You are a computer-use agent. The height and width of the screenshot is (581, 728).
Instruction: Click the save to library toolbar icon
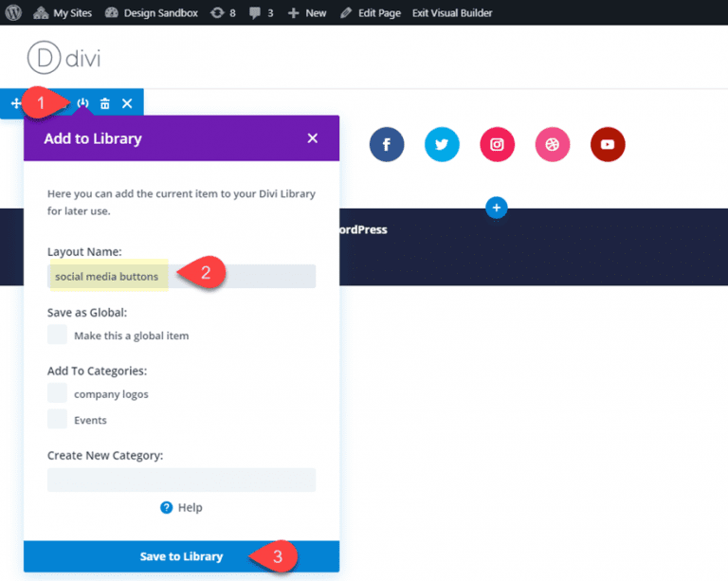tap(83, 103)
